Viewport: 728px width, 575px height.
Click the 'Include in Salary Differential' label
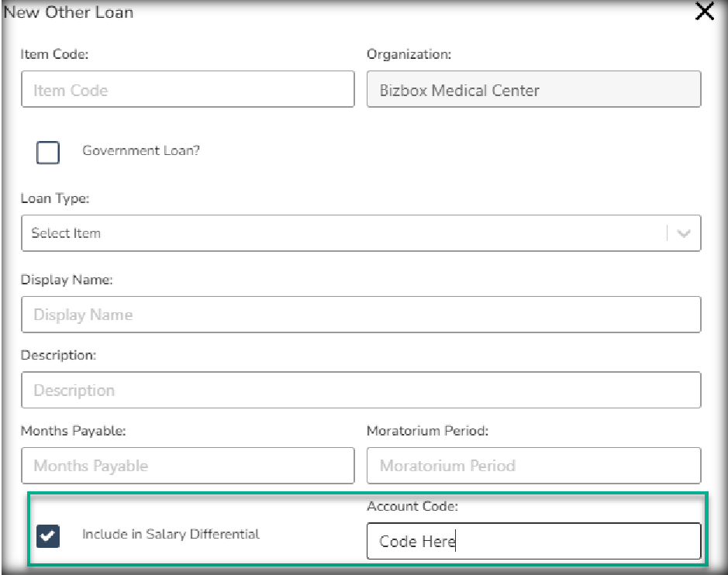pyautogui.click(x=171, y=534)
